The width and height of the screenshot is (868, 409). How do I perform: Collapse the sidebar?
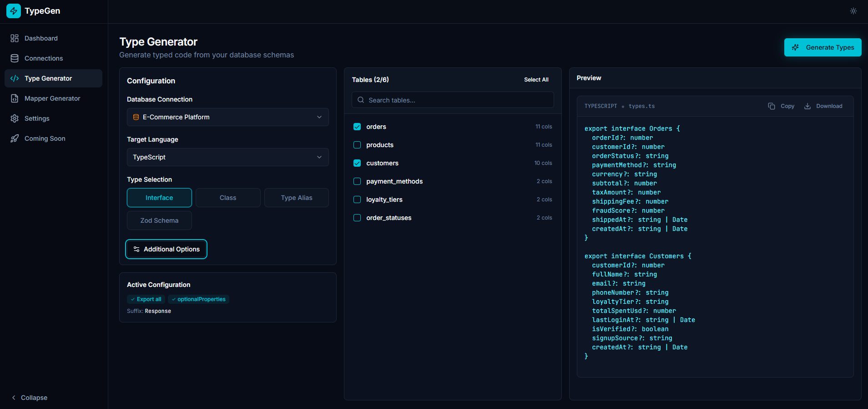click(29, 398)
